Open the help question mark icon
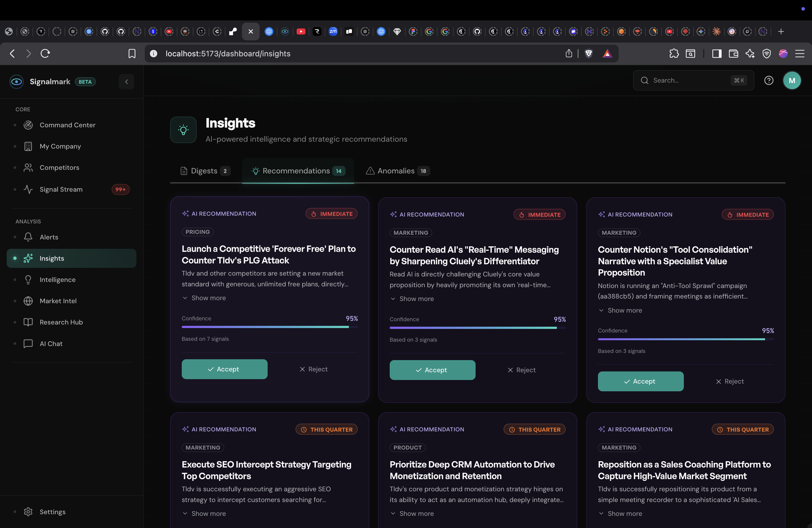Image resolution: width=812 pixels, height=528 pixels. (x=768, y=80)
